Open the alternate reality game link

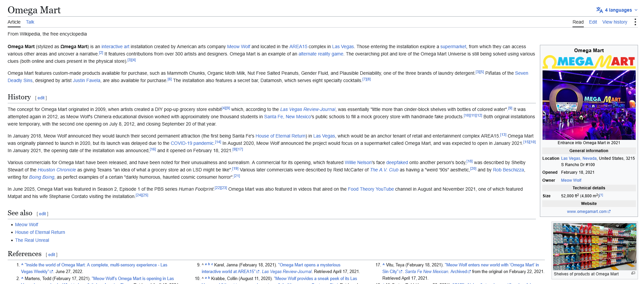coord(321,54)
